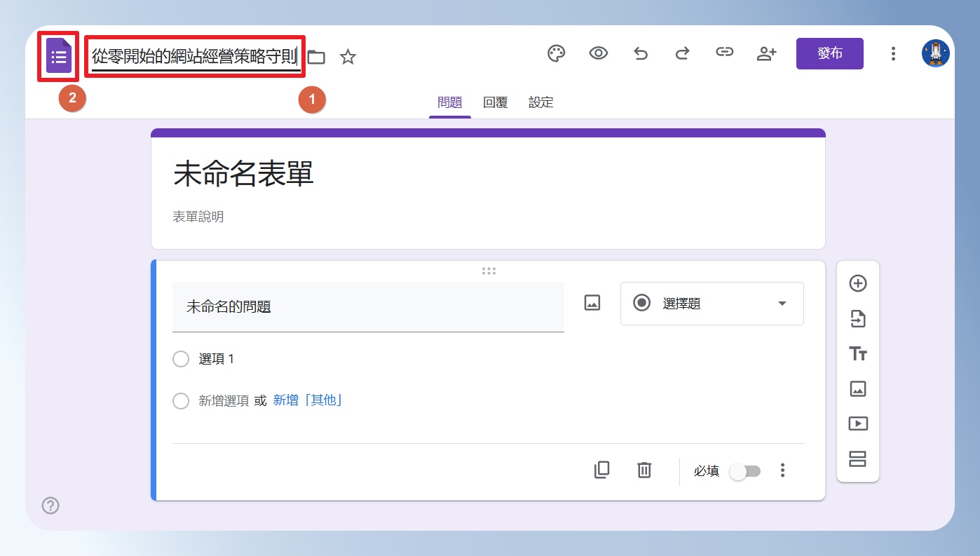Open Google Forms home via purple logo

(59, 56)
